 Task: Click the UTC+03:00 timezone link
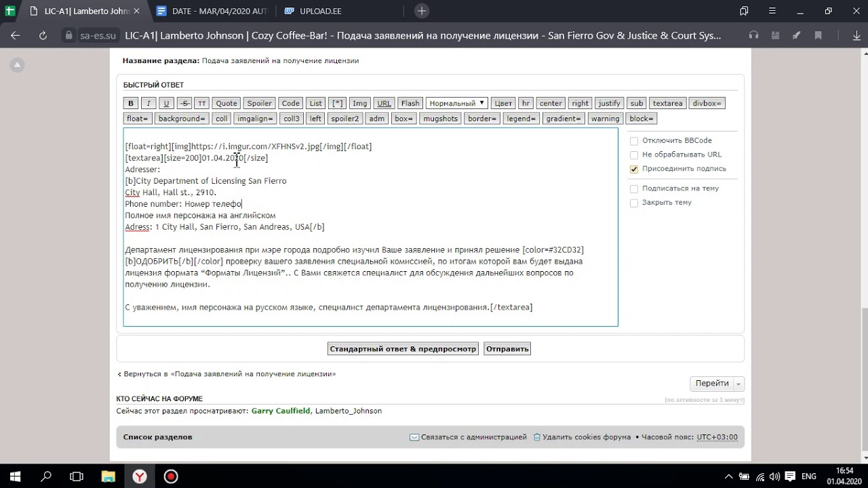click(x=717, y=437)
